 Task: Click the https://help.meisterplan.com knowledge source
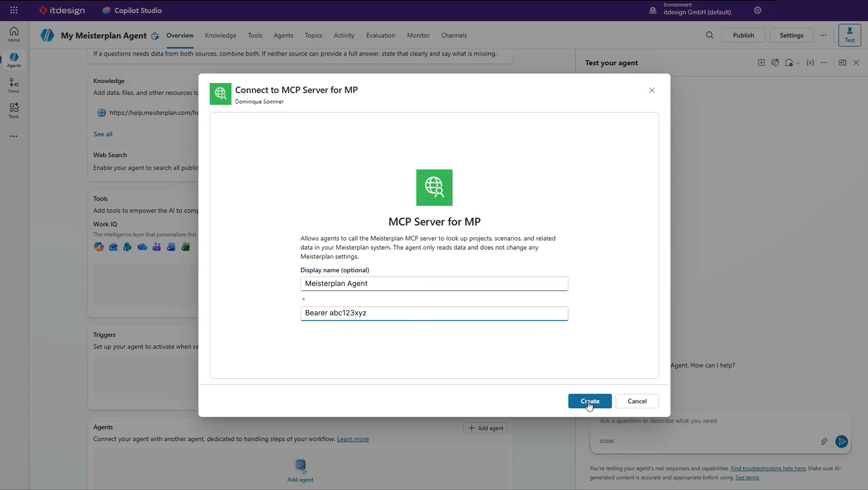[154, 113]
